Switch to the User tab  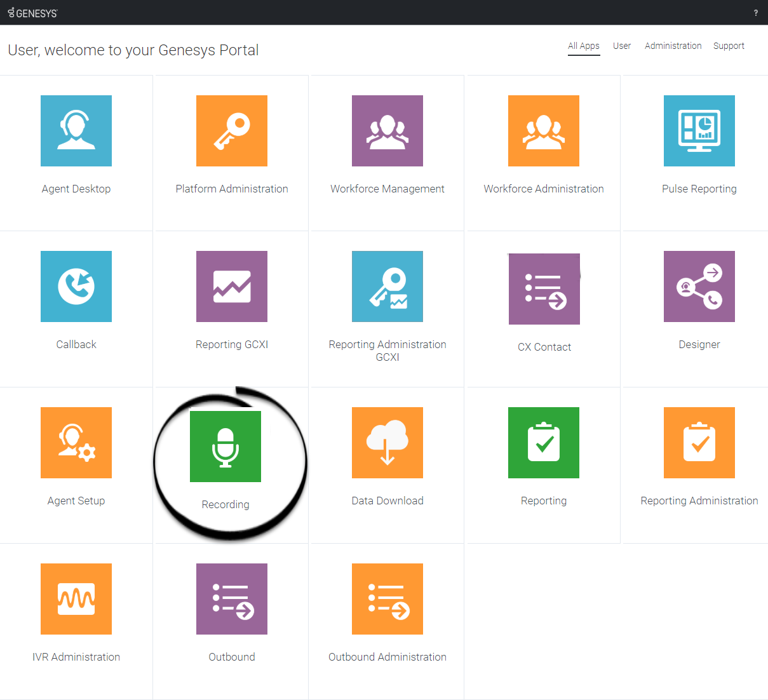tap(622, 46)
